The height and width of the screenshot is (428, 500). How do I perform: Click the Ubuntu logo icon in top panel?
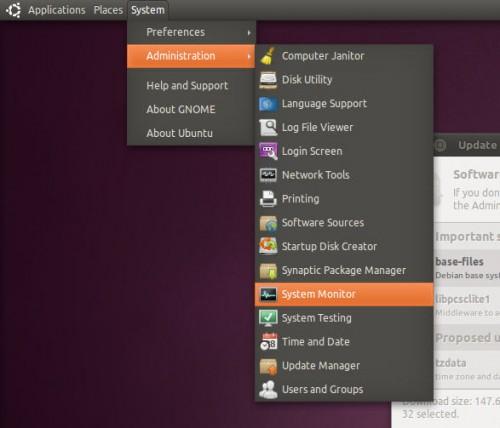click(13, 10)
